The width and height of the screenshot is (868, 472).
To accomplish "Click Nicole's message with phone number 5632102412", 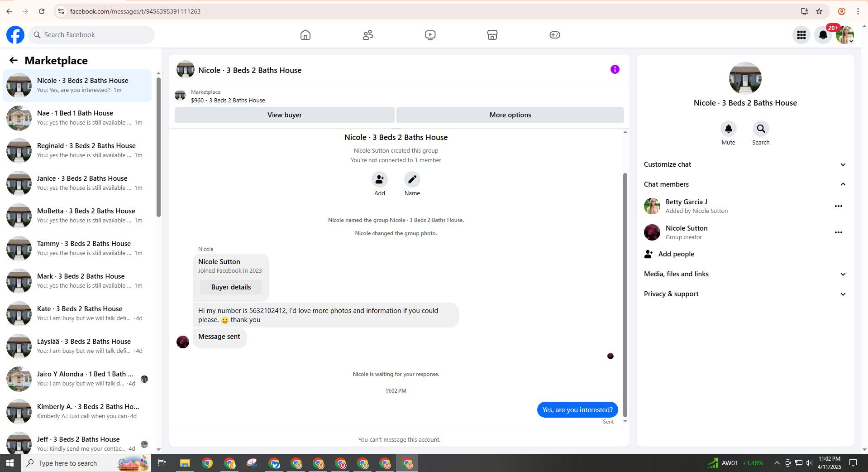I will pyautogui.click(x=325, y=315).
